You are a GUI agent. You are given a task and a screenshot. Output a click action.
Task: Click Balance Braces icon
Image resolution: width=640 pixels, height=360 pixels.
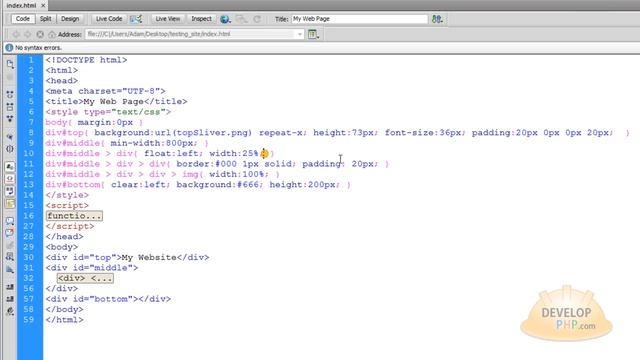[x=10, y=149]
